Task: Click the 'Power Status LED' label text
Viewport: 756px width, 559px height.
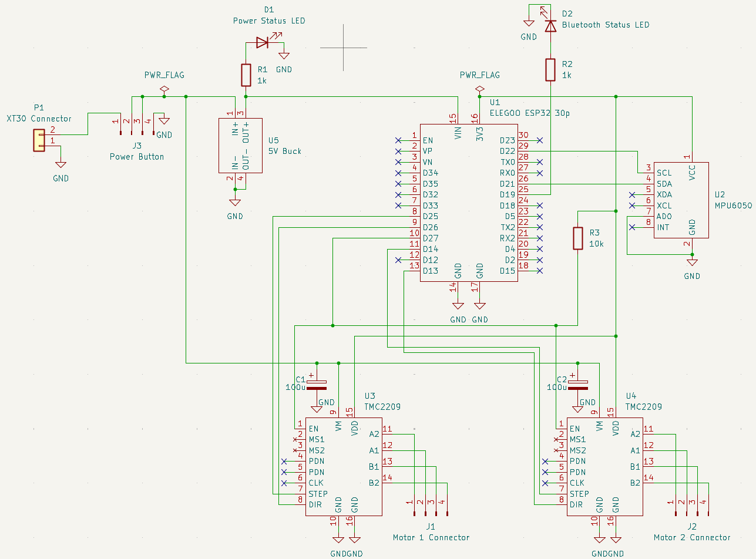Action: pyautogui.click(x=269, y=21)
